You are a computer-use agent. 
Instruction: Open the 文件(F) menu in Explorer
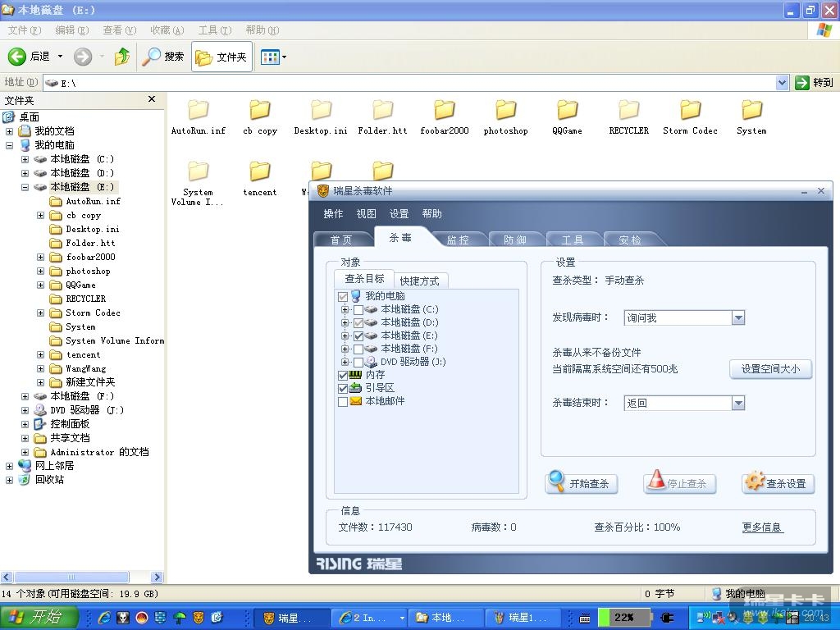click(24, 30)
